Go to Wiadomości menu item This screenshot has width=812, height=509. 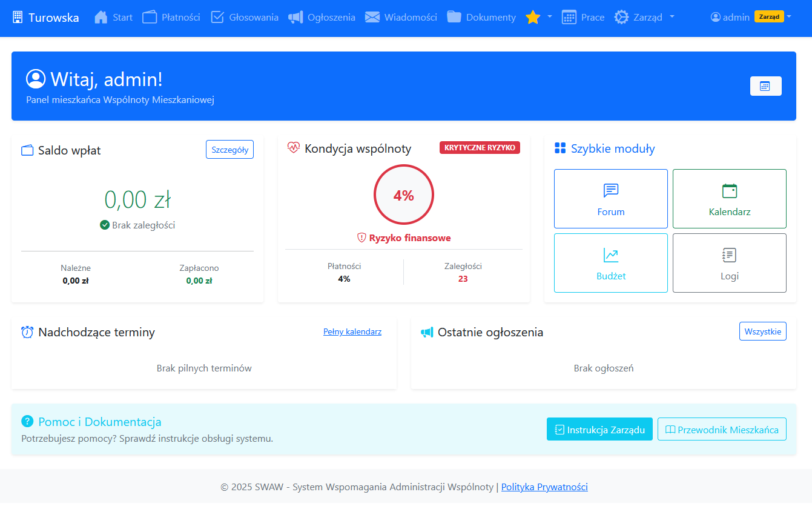pyautogui.click(x=411, y=17)
